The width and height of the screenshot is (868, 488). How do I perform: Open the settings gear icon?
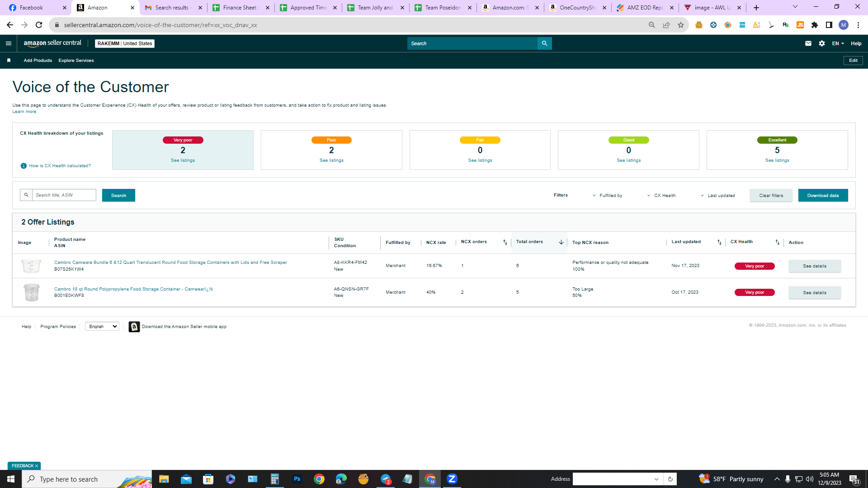pyautogui.click(x=821, y=43)
